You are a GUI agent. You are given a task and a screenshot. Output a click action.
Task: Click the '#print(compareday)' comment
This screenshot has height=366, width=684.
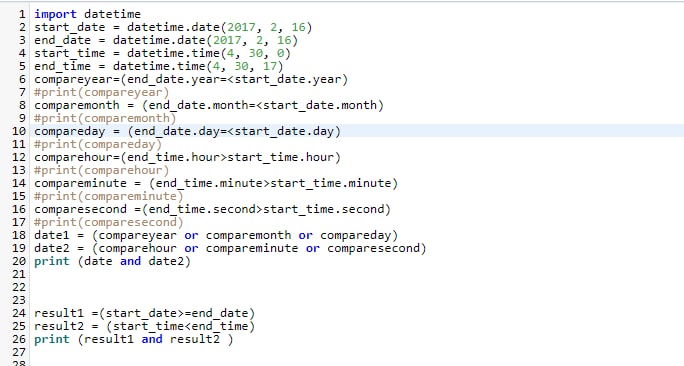(98, 144)
